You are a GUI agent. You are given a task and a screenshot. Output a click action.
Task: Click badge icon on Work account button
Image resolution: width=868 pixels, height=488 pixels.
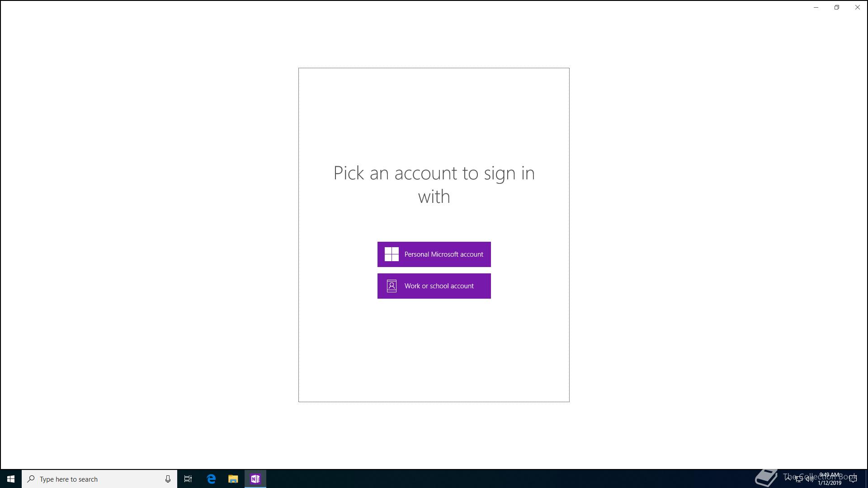(x=392, y=286)
